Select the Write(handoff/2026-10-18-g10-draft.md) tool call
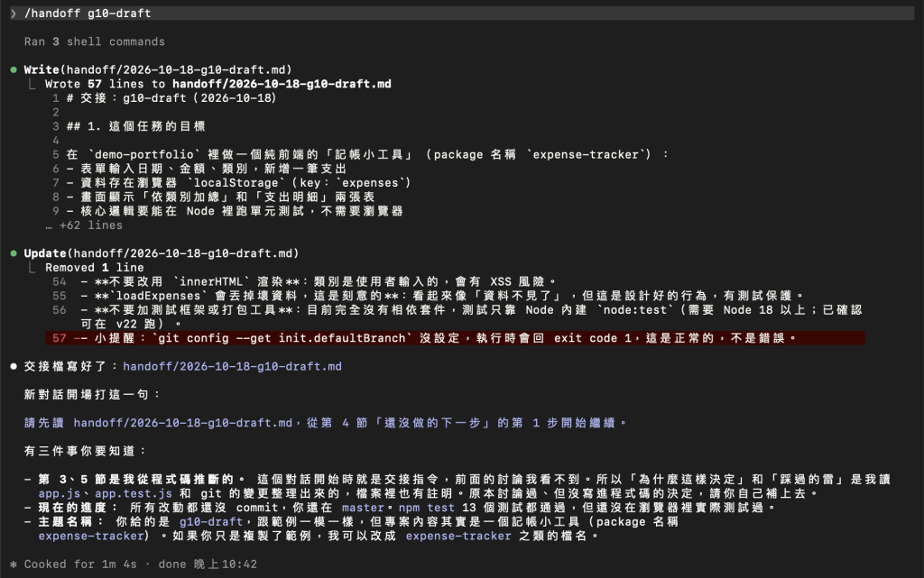 [x=158, y=70]
